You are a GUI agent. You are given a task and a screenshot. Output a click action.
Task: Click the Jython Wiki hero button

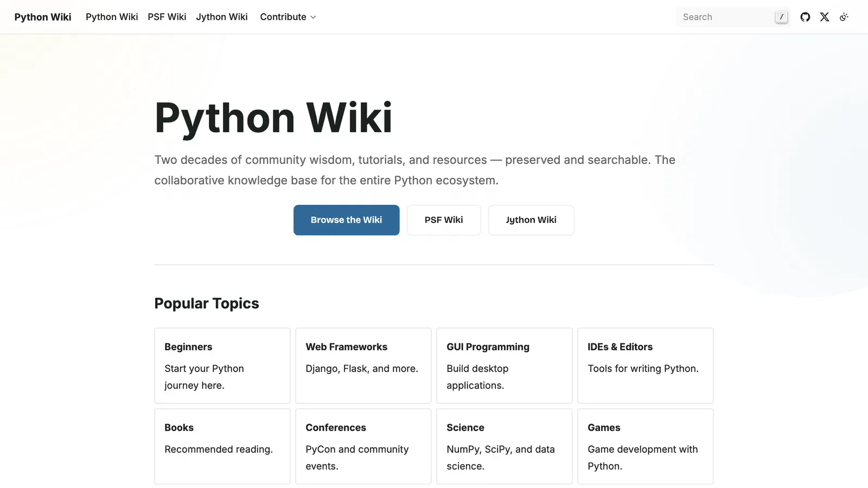click(x=531, y=220)
